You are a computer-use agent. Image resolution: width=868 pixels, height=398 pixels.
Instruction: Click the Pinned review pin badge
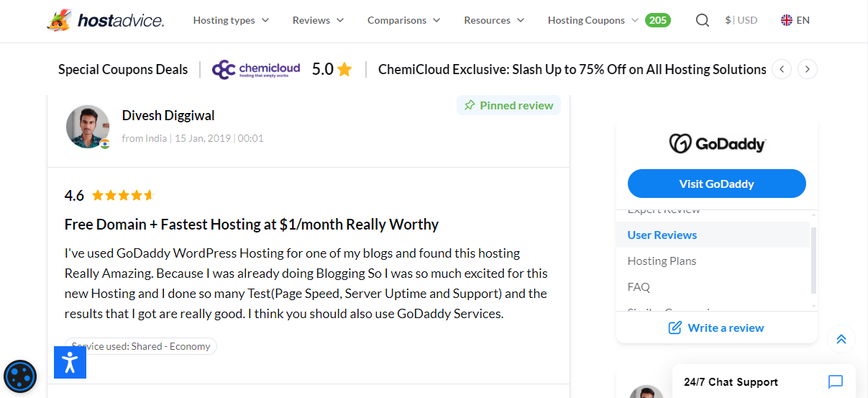[x=508, y=106]
